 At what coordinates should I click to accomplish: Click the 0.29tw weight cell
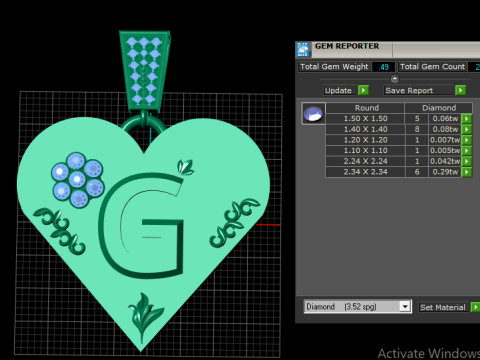(x=445, y=172)
